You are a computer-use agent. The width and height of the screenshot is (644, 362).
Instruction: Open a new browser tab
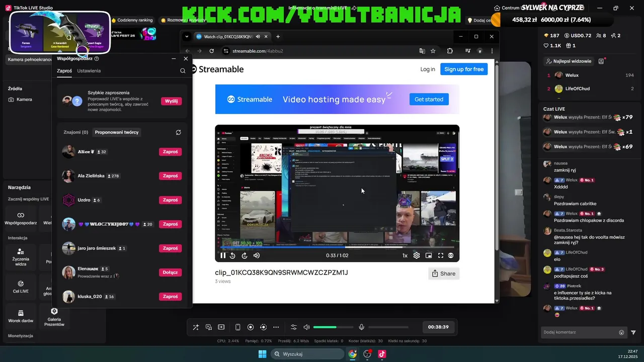(x=278, y=36)
